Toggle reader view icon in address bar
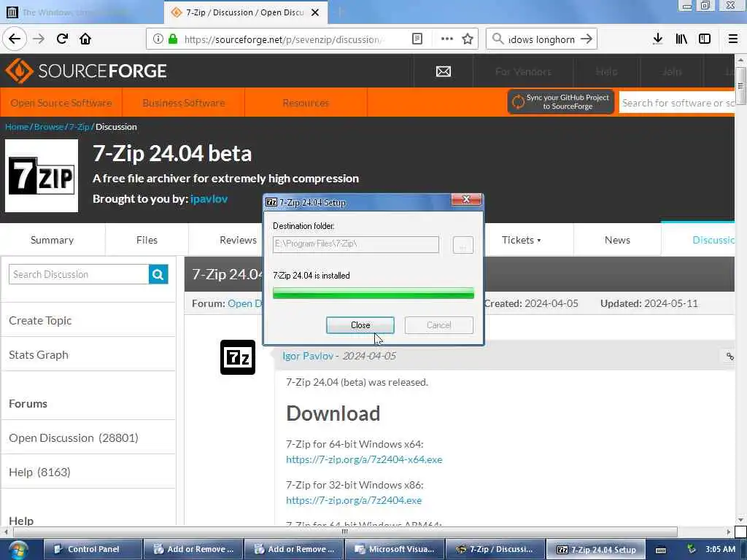Image resolution: width=747 pixels, height=560 pixels. (417, 39)
